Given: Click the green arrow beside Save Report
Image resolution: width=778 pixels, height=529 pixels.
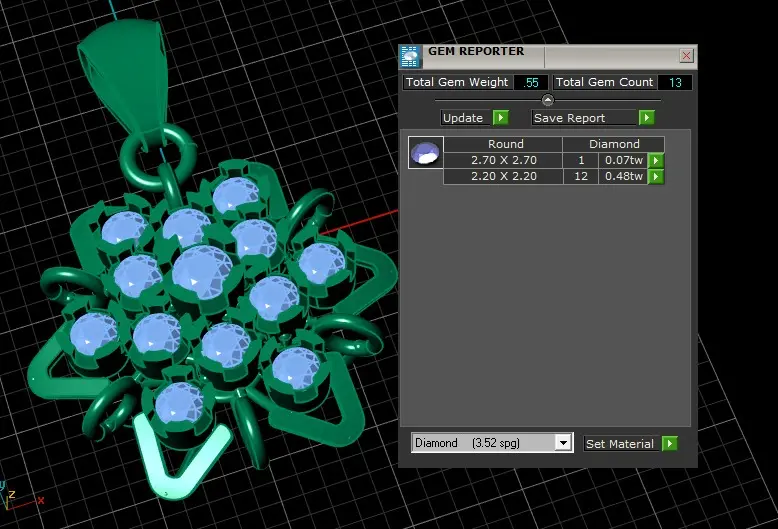Looking at the screenshot, I should tap(647, 118).
